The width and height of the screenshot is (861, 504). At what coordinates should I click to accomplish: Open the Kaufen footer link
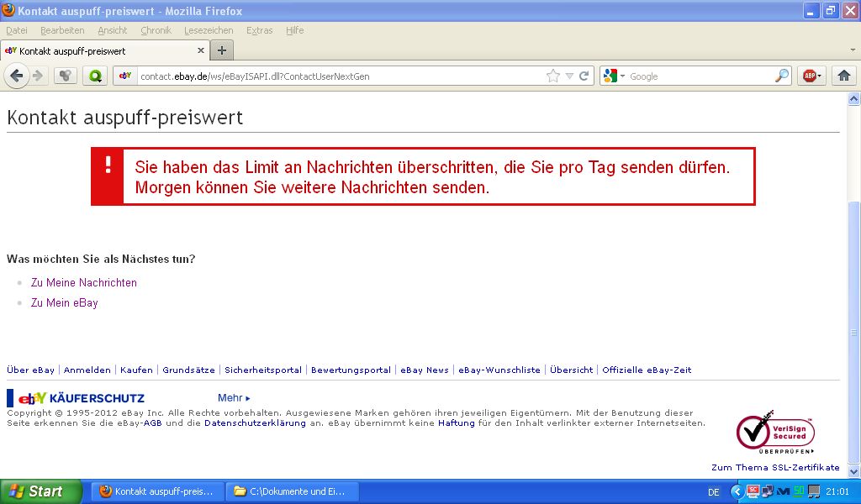click(x=137, y=370)
